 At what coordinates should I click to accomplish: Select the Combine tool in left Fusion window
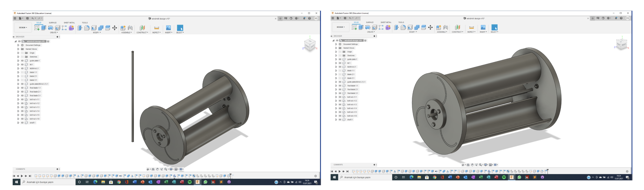101,28
